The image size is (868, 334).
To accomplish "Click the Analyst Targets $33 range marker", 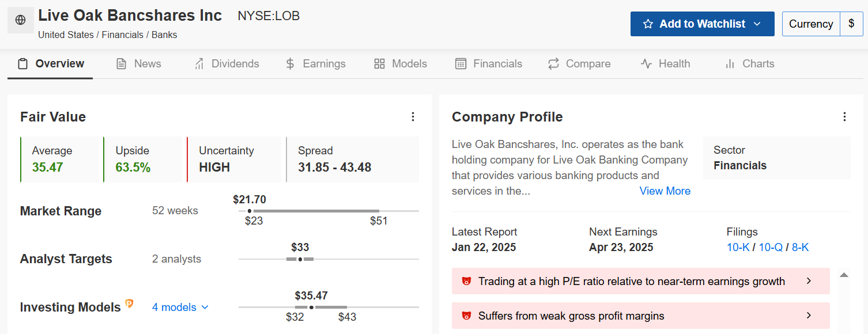I will [300, 259].
